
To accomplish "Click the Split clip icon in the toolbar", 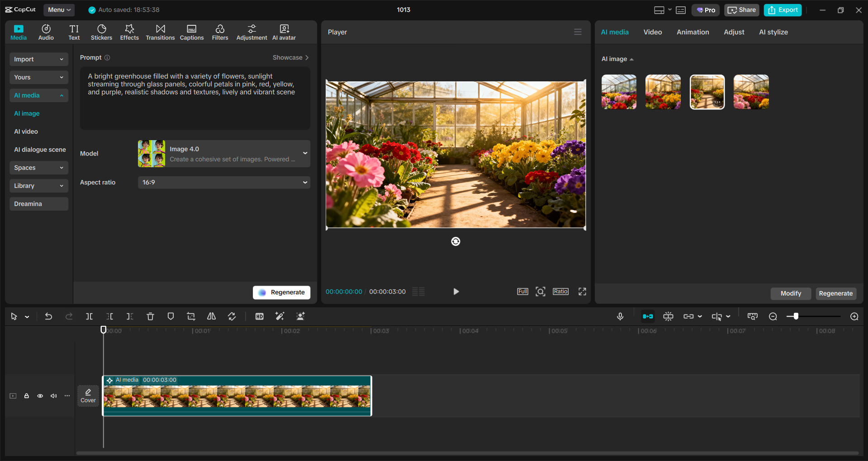I will (89, 316).
